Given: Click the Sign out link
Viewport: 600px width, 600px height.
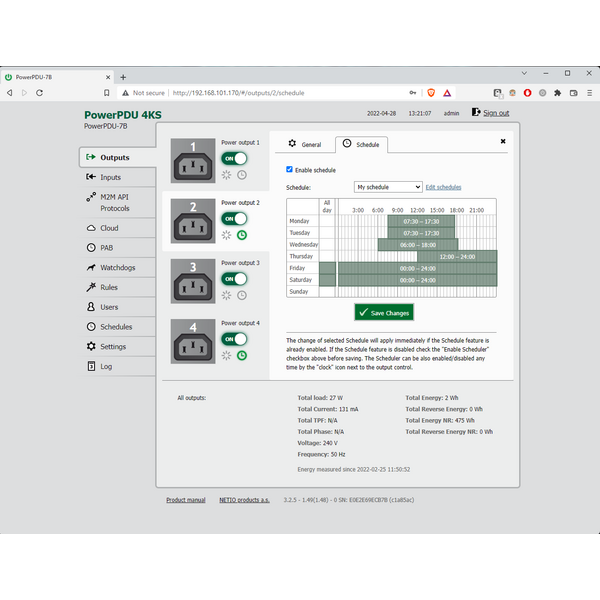Looking at the screenshot, I should (x=495, y=113).
